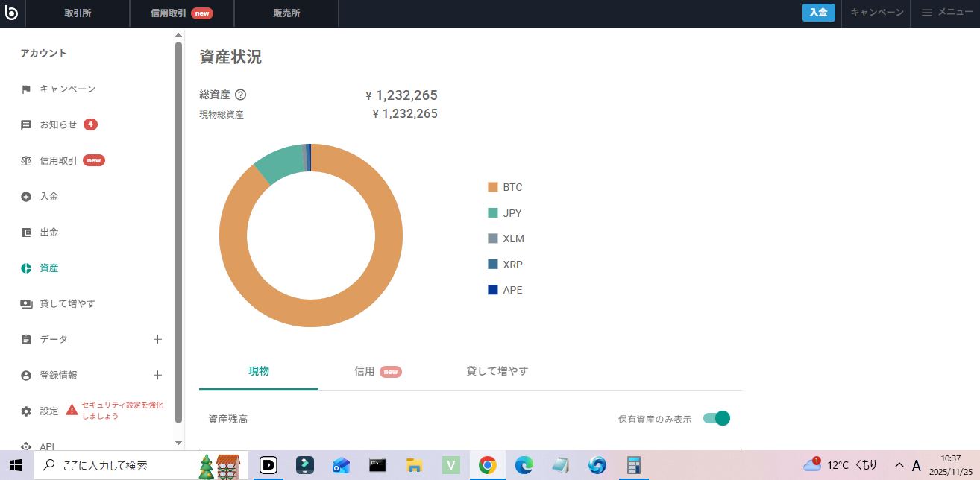Toggle the 保有資産のみ表示 switch

(x=716, y=418)
